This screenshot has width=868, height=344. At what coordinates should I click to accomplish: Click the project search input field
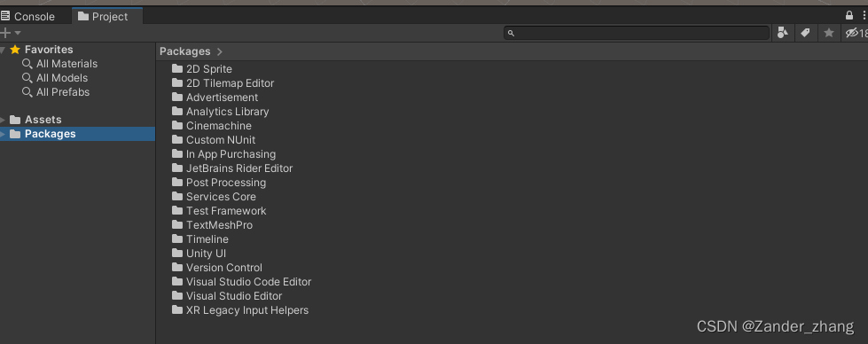coord(637,33)
